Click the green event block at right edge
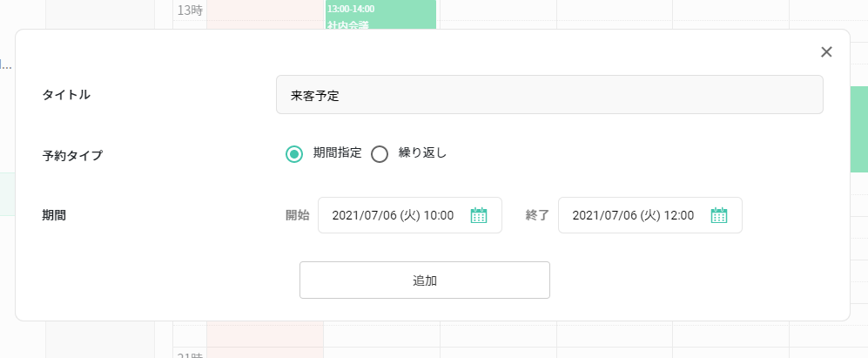 tap(858, 129)
